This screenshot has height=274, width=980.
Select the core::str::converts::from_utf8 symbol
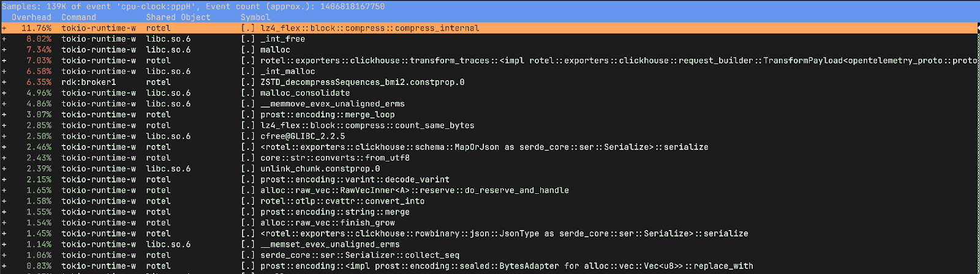point(335,158)
